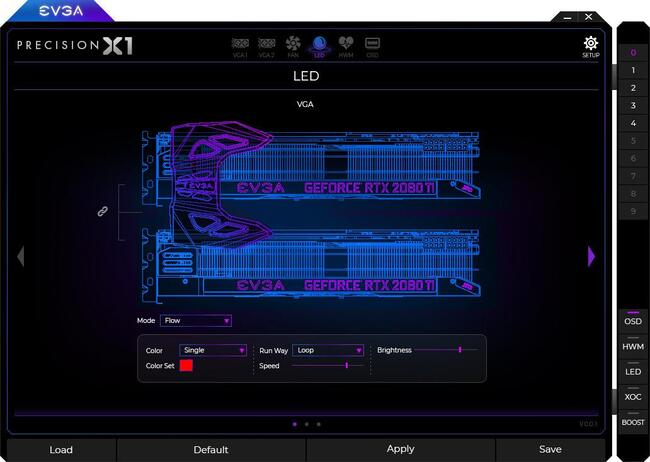650x462 pixels.
Task: Click the EVGA logo tab
Action: [61, 11]
